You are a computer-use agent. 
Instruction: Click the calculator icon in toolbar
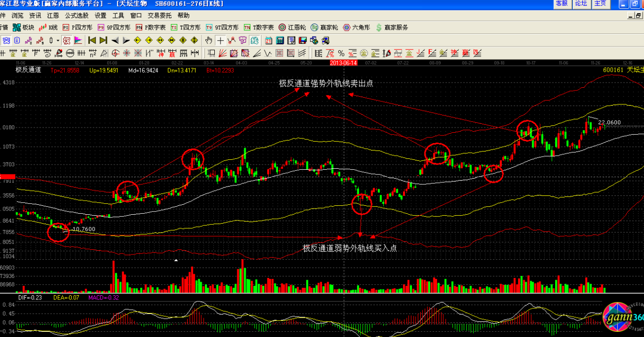pyautogui.click(x=280, y=40)
